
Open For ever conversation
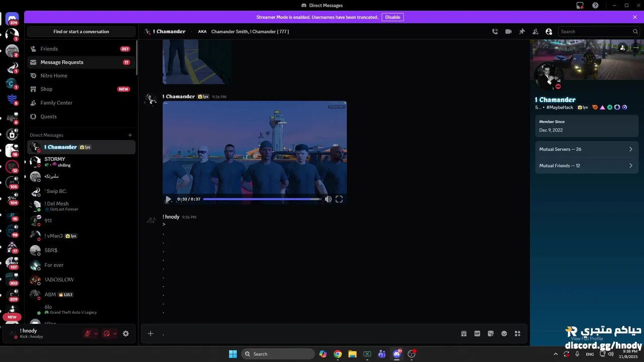click(x=81, y=265)
